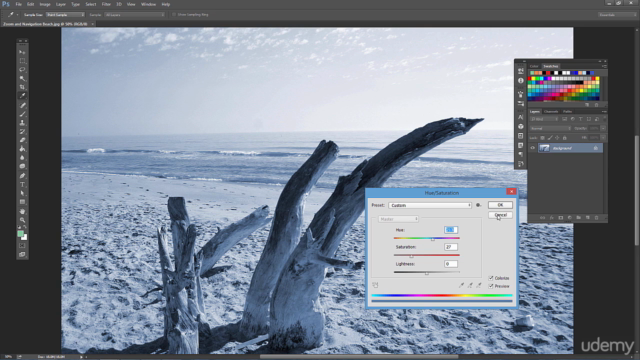Select the Clone Stamp tool
Screen dimensions: 640x360
(22, 122)
